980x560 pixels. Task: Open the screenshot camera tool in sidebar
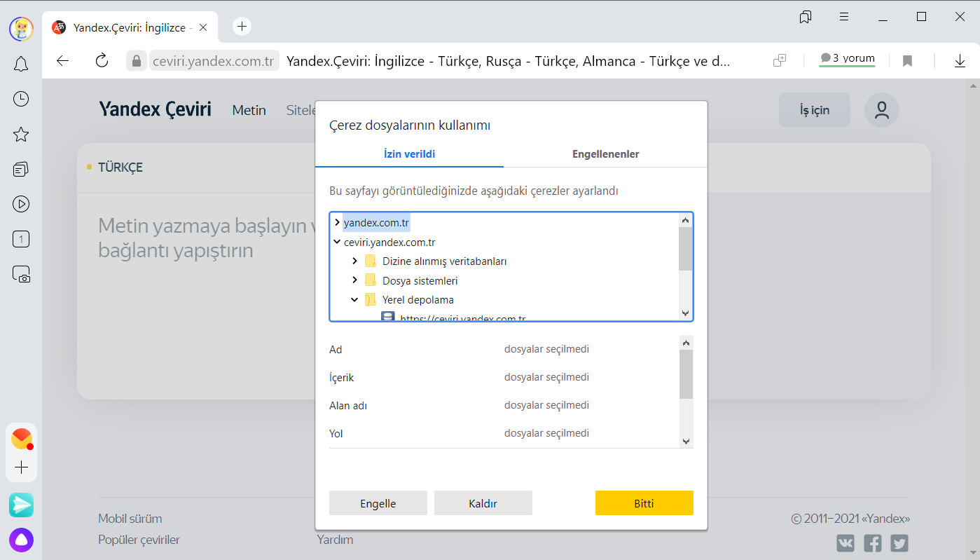click(x=21, y=274)
